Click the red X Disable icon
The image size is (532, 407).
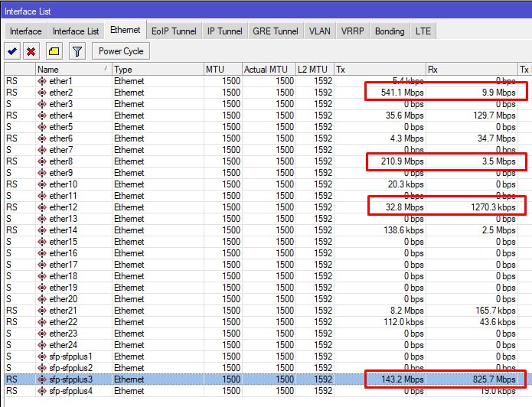(x=31, y=51)
